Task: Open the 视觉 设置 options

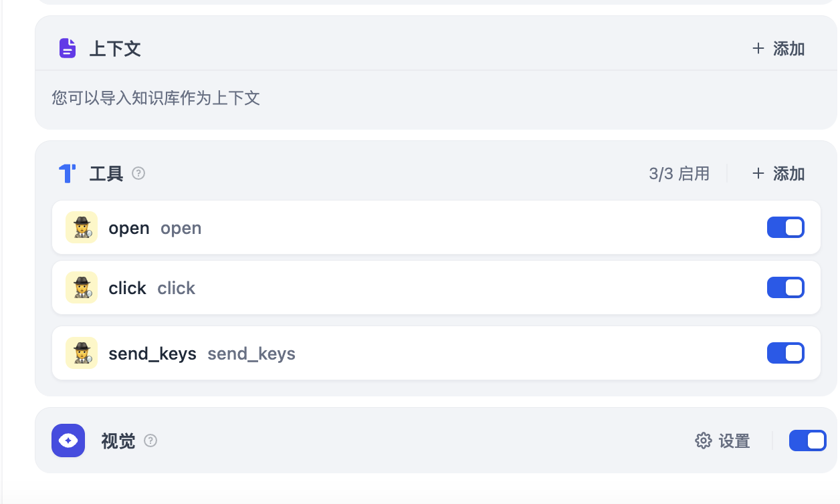Action: click(734, 441)
